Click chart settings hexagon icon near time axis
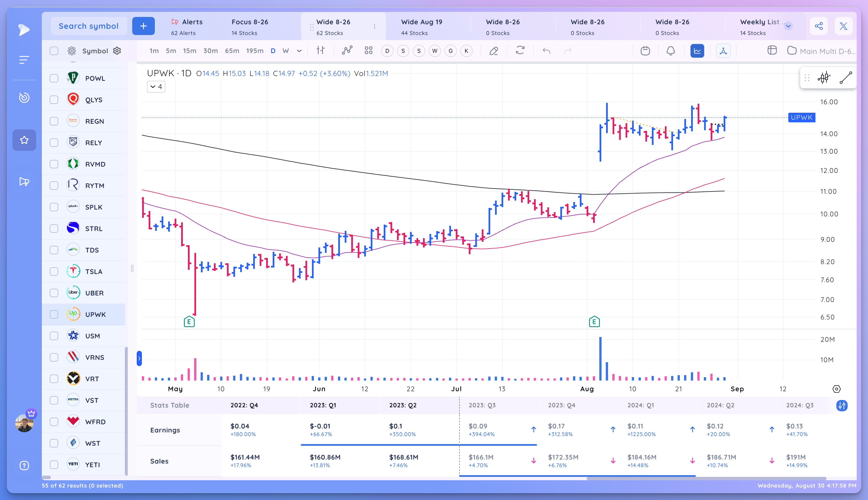This screenshot has height=500, width=868. [836, 389]
